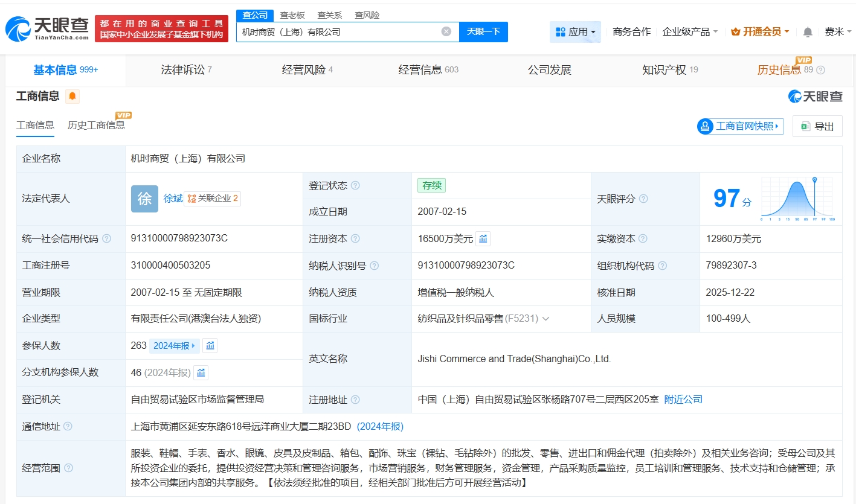Click the 天眼一下 search button
The image size is (856, 504).
click(483, 31)
